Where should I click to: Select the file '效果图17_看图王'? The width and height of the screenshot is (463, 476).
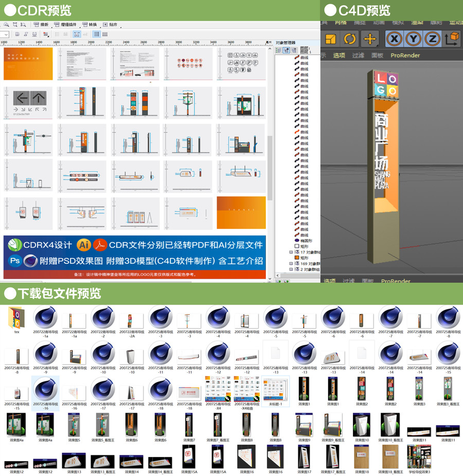(333, 460)
